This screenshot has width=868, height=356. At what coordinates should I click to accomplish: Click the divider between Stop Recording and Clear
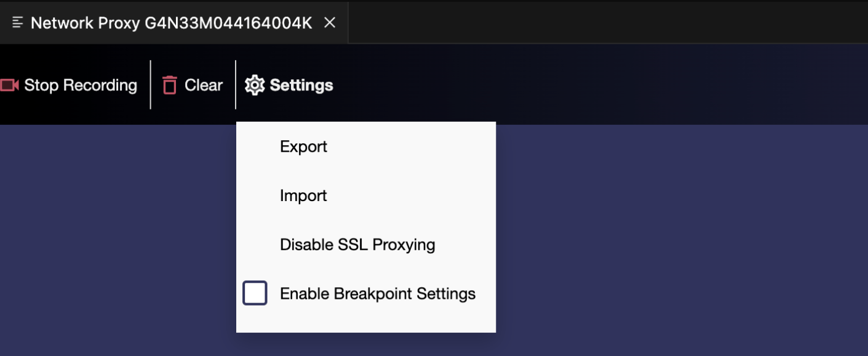coord(151,85)
